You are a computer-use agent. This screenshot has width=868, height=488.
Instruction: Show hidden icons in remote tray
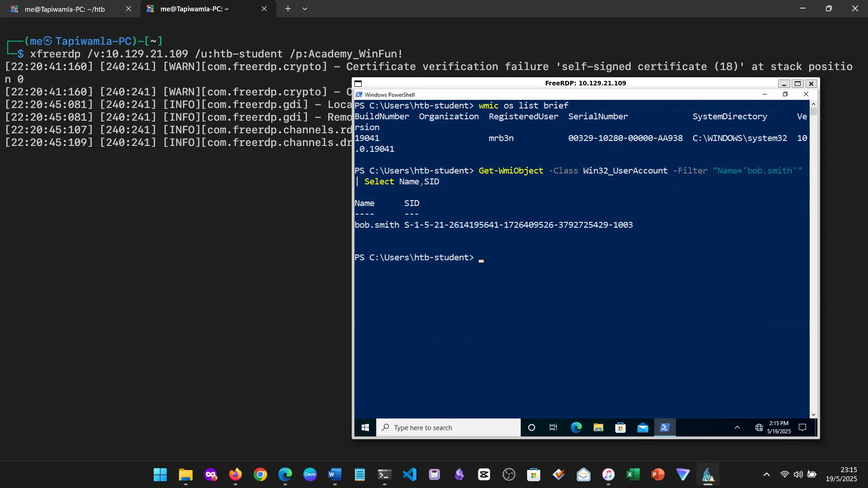(737, 427)
